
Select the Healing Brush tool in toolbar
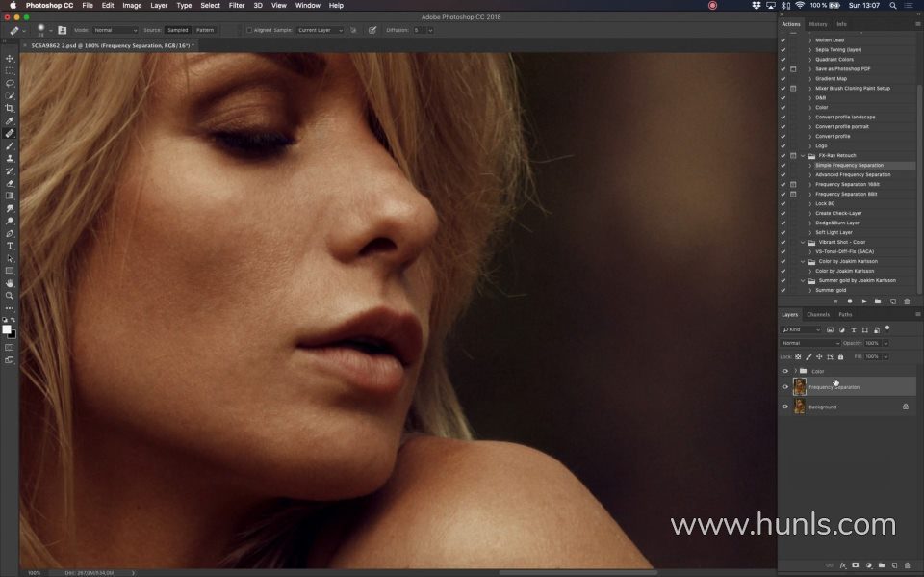coord(10,133)
